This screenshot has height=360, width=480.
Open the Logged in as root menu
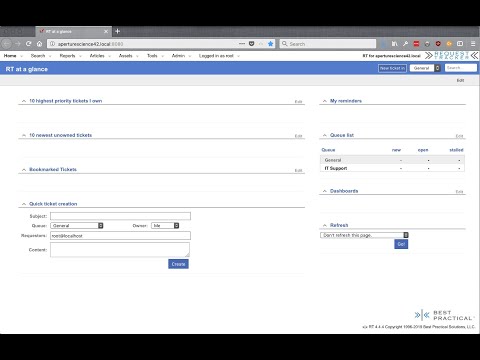pos(216,56)
